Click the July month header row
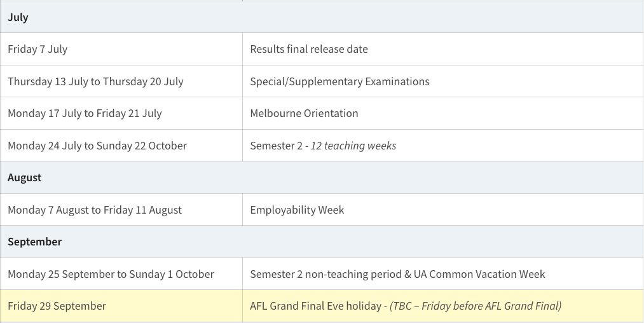This screenshot has height=323, width=644. (18, 17)
